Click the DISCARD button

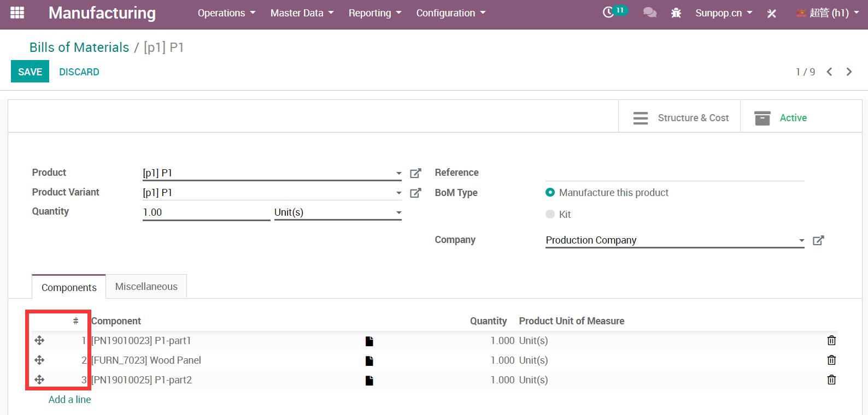tap(79, 72)
